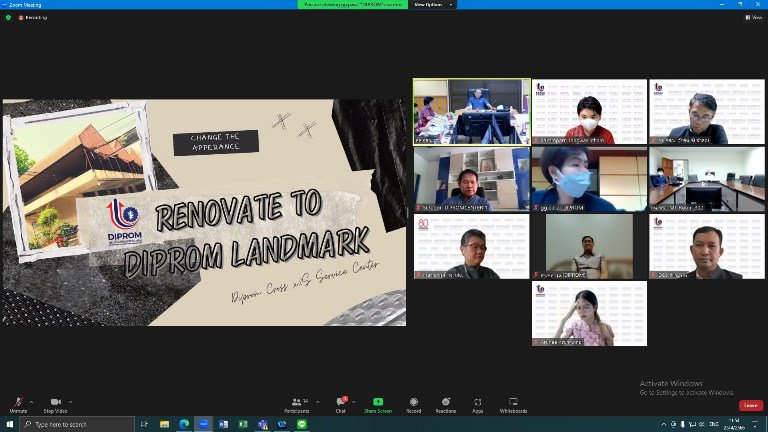Click ENG language indicator

click(714, 424)
